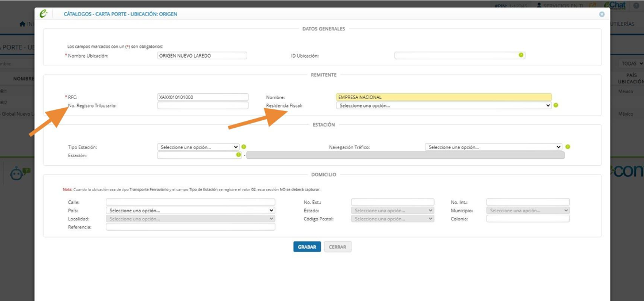
Task: Open the Código Postal dropdown
Action: click(393, 219)
